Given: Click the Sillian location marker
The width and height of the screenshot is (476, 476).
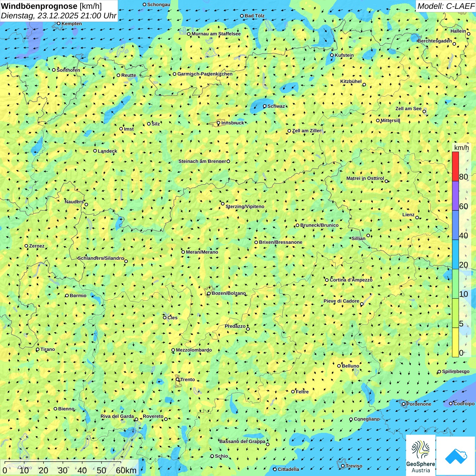Looking at the screenshot, I should pyautogui.click(x=368, y=235).
